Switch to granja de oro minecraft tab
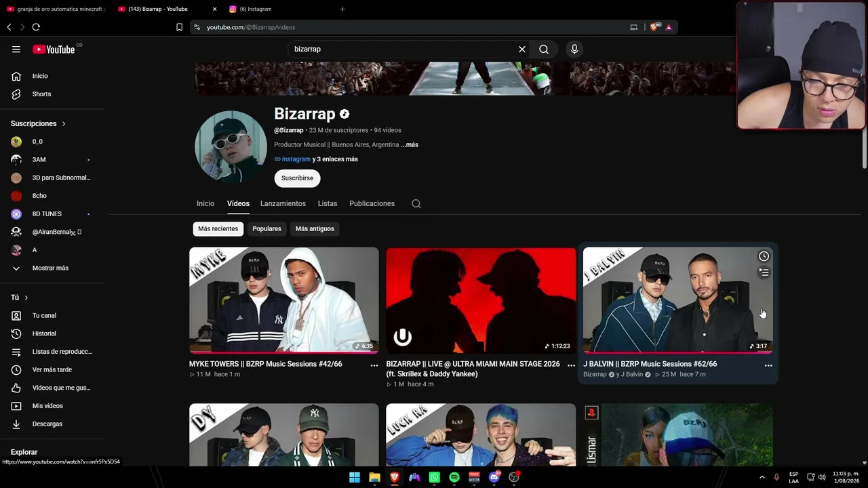868x488 pixels. pos(56,9)
